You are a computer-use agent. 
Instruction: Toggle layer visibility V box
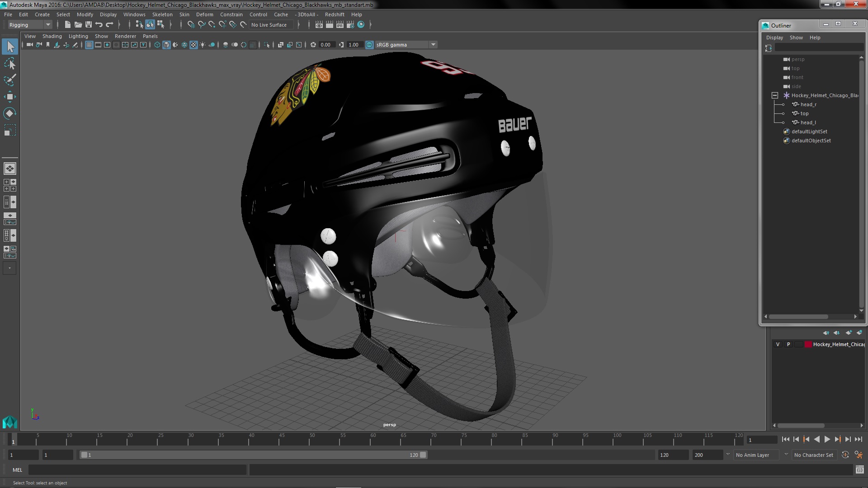click(778, 344)
